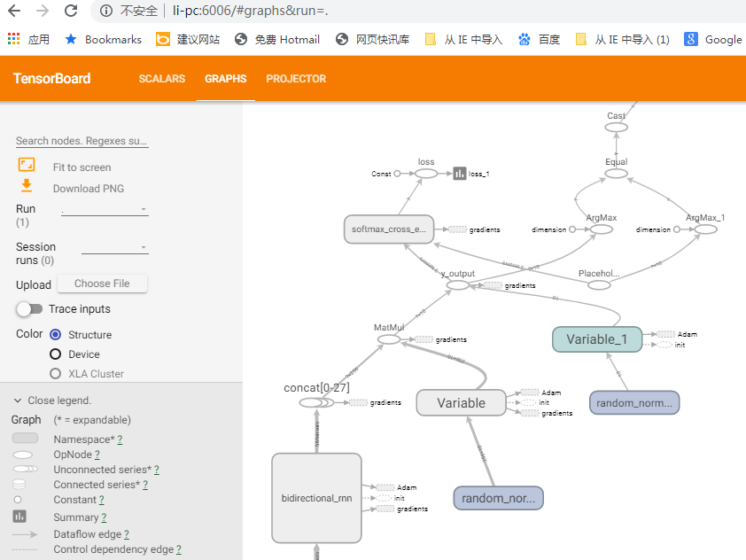Select the bidirectional_rnn node
Viewport: 746px width, 560px height.
(316, 498)
